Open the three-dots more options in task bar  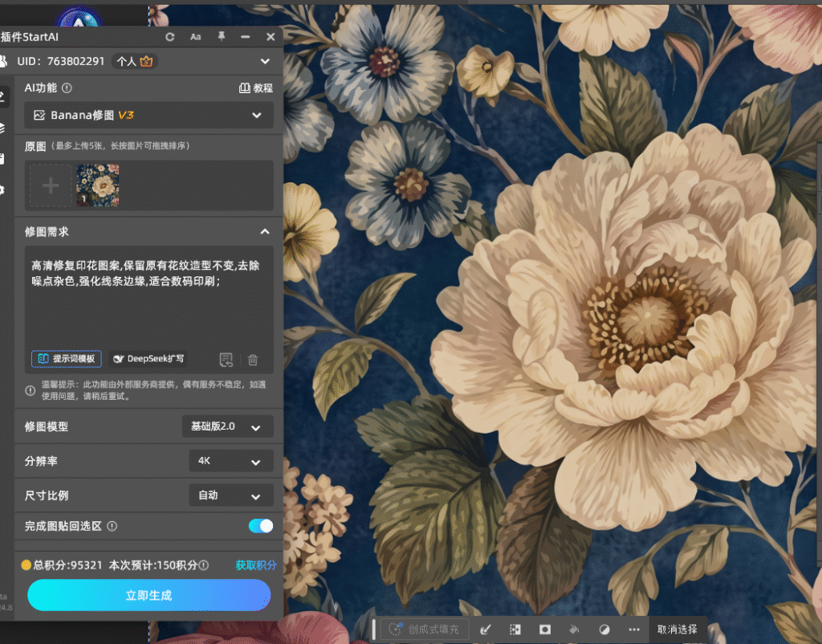pyautogui.click(x=634, y=630)
